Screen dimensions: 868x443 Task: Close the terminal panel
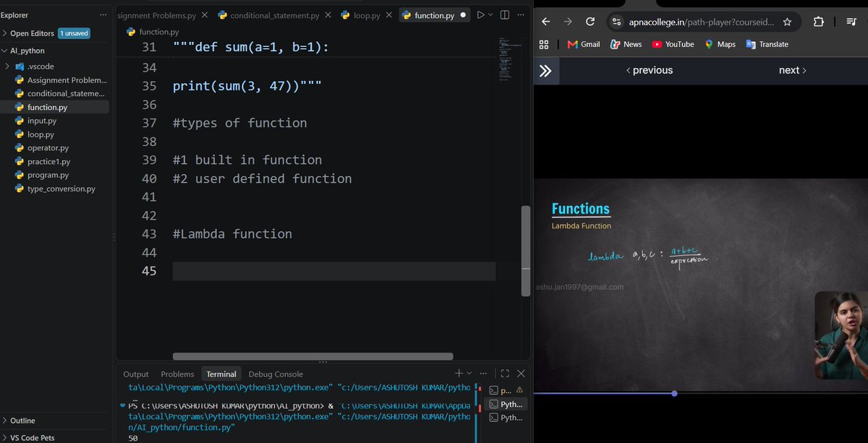521,374
